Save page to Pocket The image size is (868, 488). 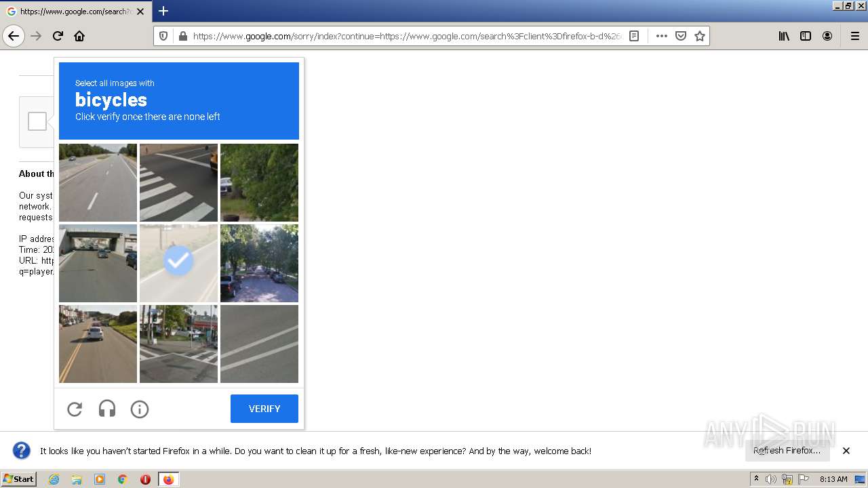(x=681, y=36)
